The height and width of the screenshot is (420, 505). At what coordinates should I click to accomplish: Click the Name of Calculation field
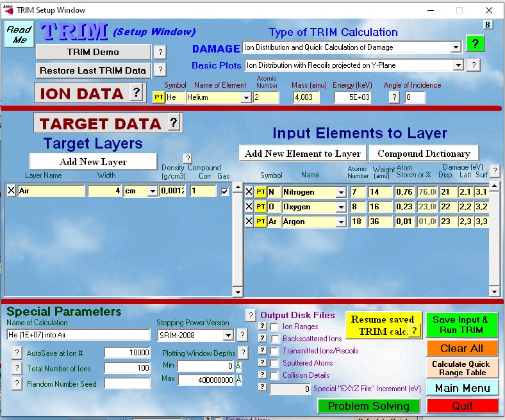coord(78,335)
